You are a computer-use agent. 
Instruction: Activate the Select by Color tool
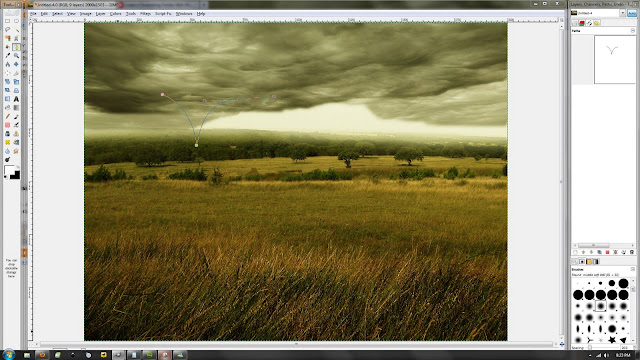[7, 38]
